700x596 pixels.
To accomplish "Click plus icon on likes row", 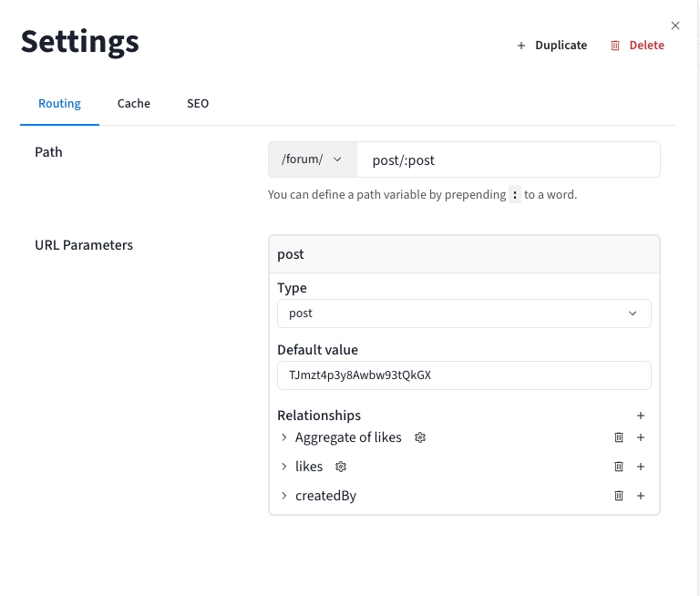I will pos(641,467).
